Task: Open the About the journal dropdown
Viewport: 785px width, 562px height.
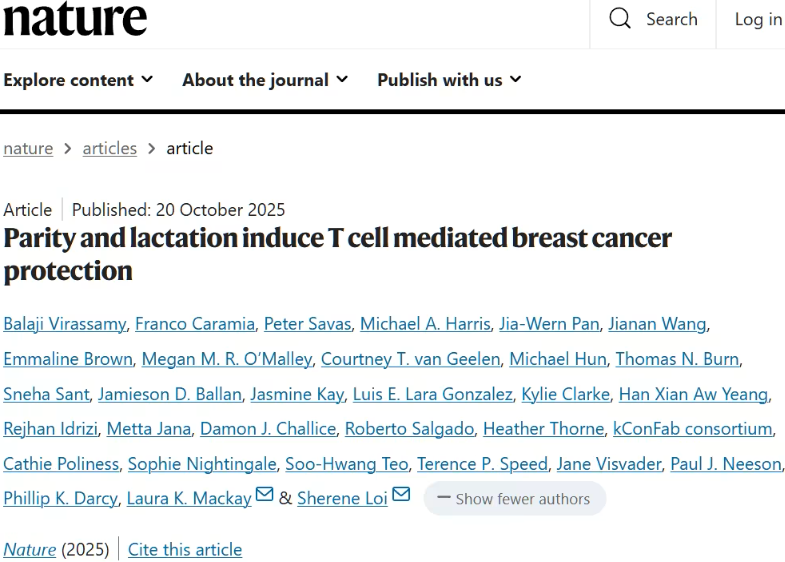Action: pyautogui.click(x=265, y=80)
